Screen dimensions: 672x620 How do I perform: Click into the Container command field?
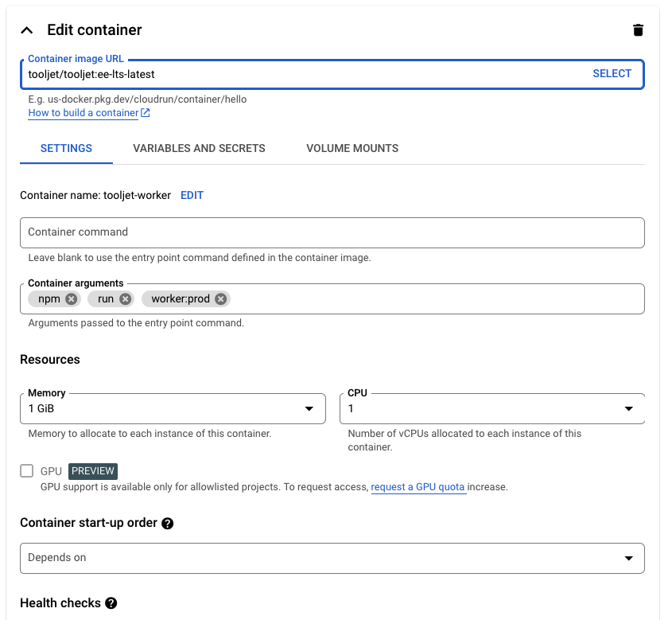click(x=332, y=232)
